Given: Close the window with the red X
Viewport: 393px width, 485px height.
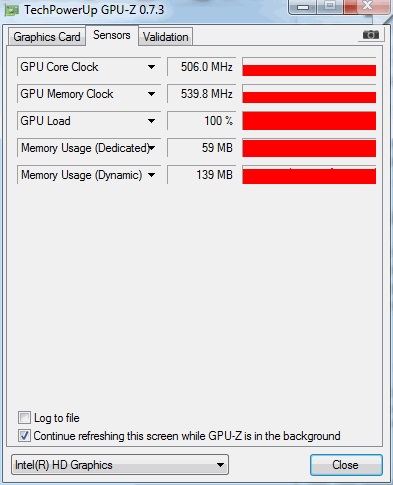Looking at the screenshot, I should [367, 6].
